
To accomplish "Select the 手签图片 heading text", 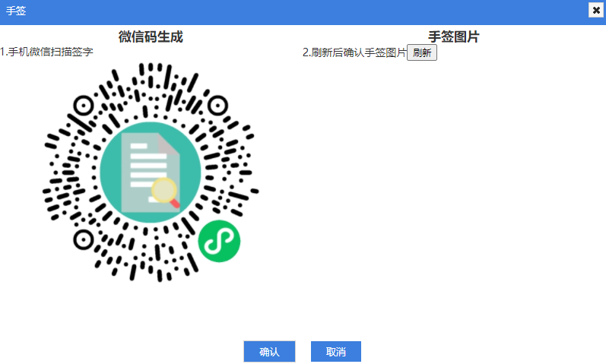I will 454,36.
